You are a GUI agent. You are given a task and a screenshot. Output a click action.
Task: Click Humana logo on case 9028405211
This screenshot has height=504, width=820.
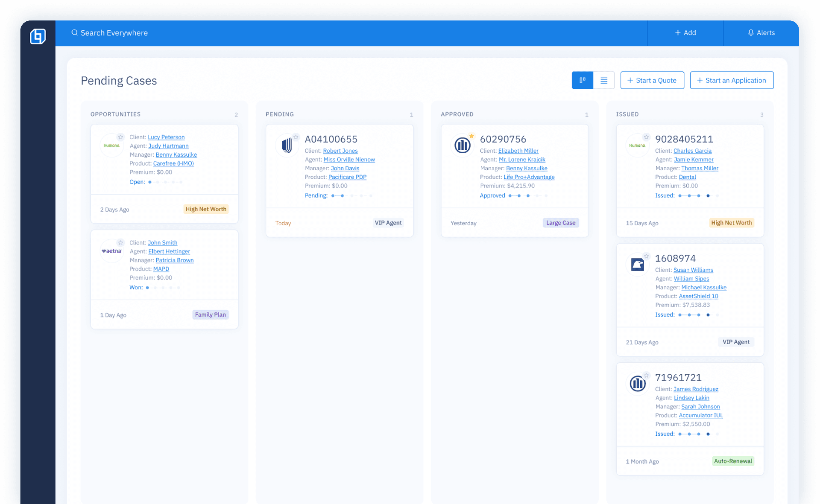[637, 146]
